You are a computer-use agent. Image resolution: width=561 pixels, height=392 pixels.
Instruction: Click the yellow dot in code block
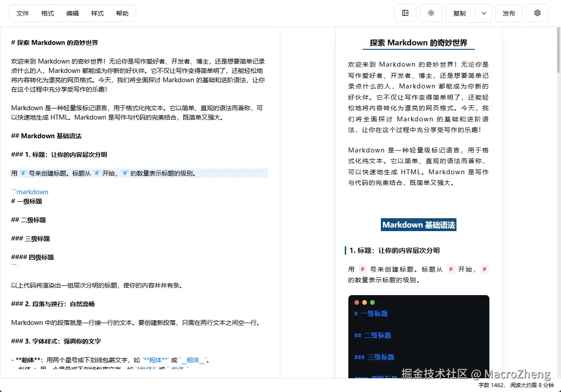point(364,303)
